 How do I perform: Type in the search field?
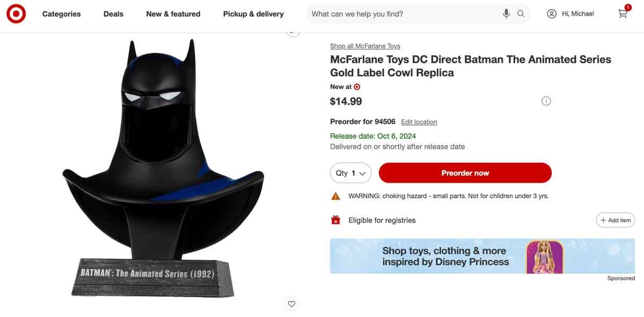402,14
